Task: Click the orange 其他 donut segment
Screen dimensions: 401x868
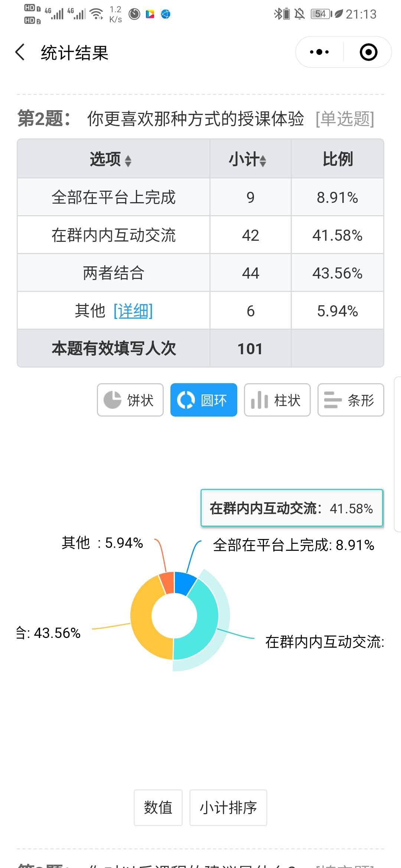Action: tap(167, 583)
